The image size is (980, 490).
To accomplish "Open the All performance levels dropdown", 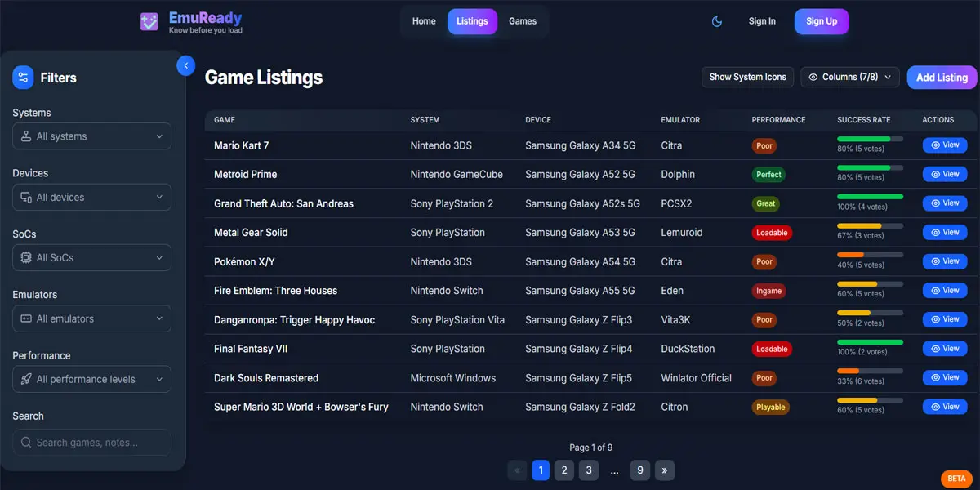I will coord(91,379).
